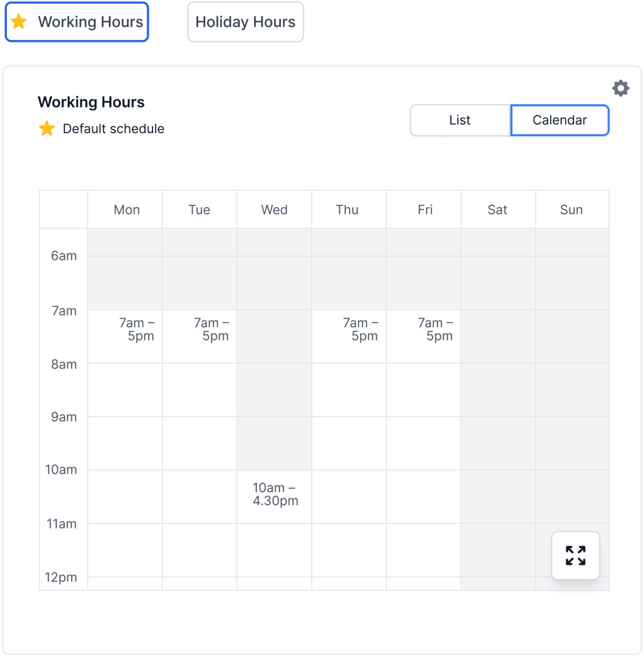Select Wednesday's 10am – 4.30pm block
Viewport: 644px width, 658px height.
point(275,494)
